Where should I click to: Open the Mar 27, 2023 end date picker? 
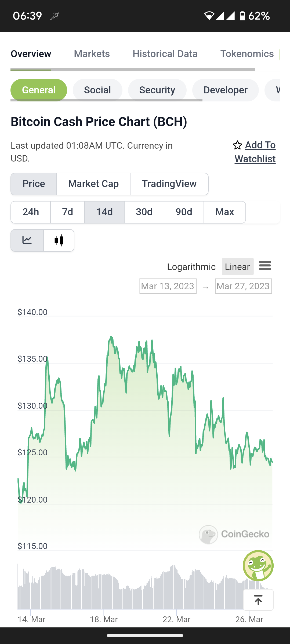coord(243,286)
